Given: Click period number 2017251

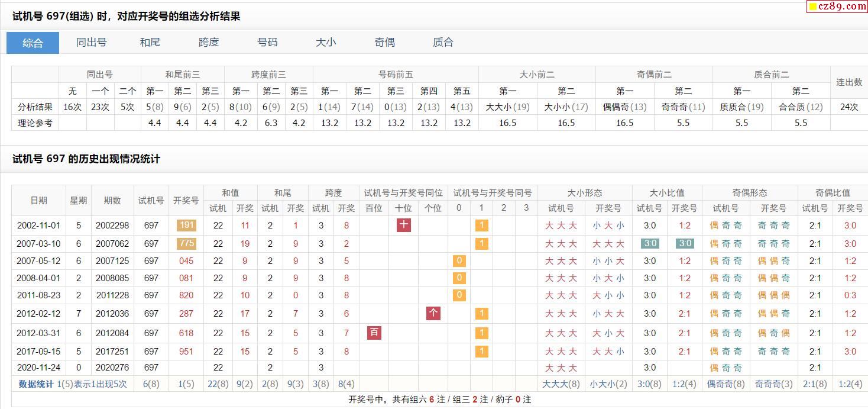Looking at the screenshot, I should [x=112, y=352].
